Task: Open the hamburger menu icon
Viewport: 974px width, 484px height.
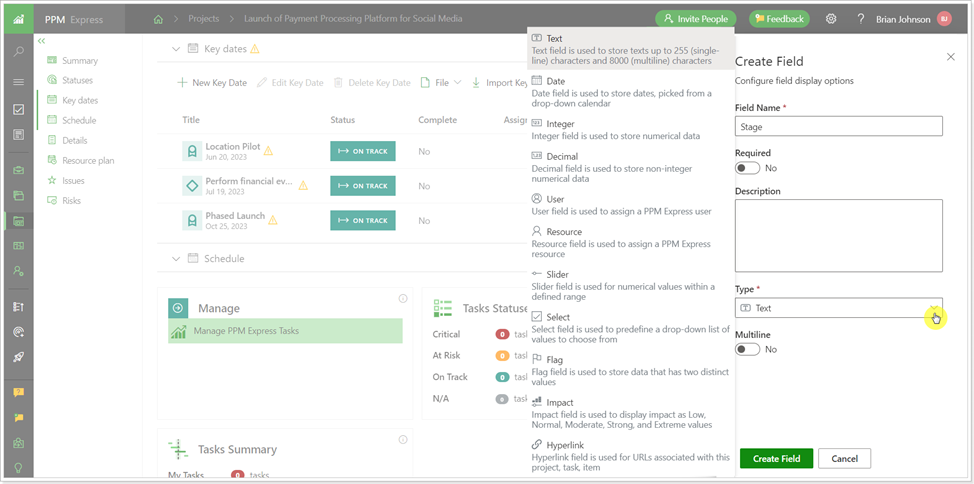Action: click(19, 82)
